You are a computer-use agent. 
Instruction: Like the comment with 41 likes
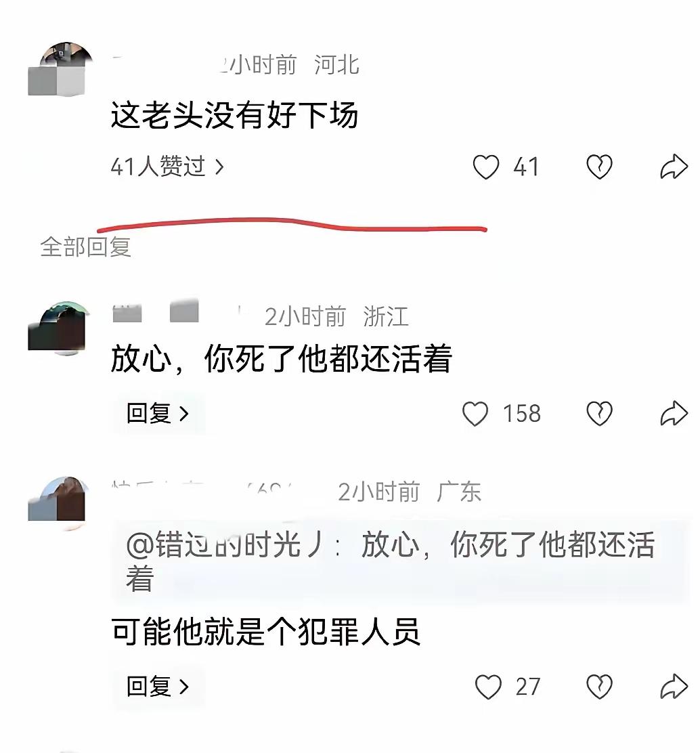point(486,167)
